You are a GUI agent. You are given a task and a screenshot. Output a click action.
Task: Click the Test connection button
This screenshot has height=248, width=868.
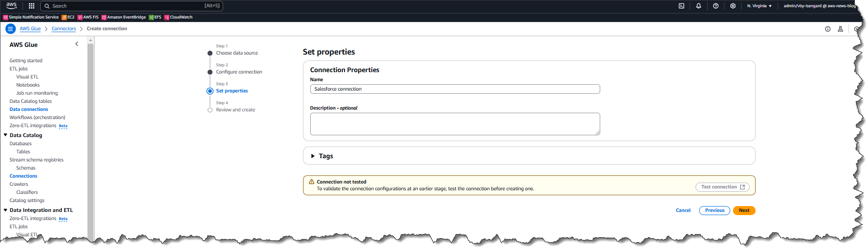pyautogui.click(x=723, y=187)
